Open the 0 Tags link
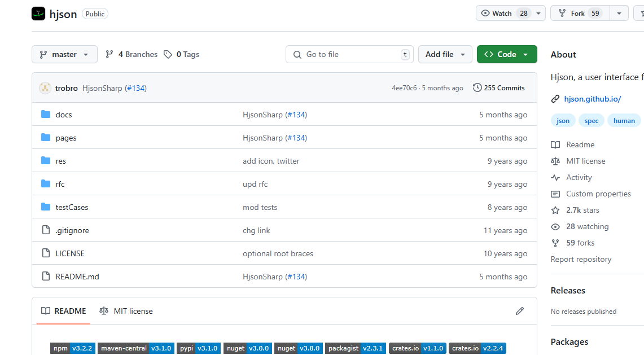 point(182,54)
